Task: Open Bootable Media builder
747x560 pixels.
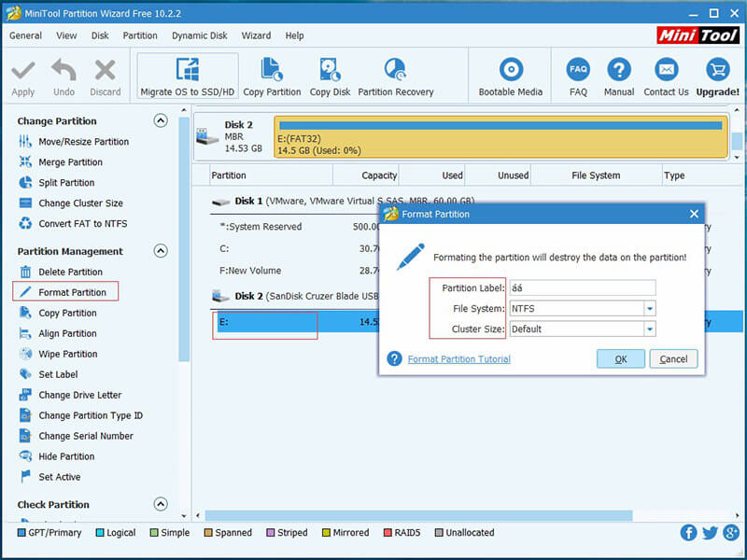Action: click(511, 69)
